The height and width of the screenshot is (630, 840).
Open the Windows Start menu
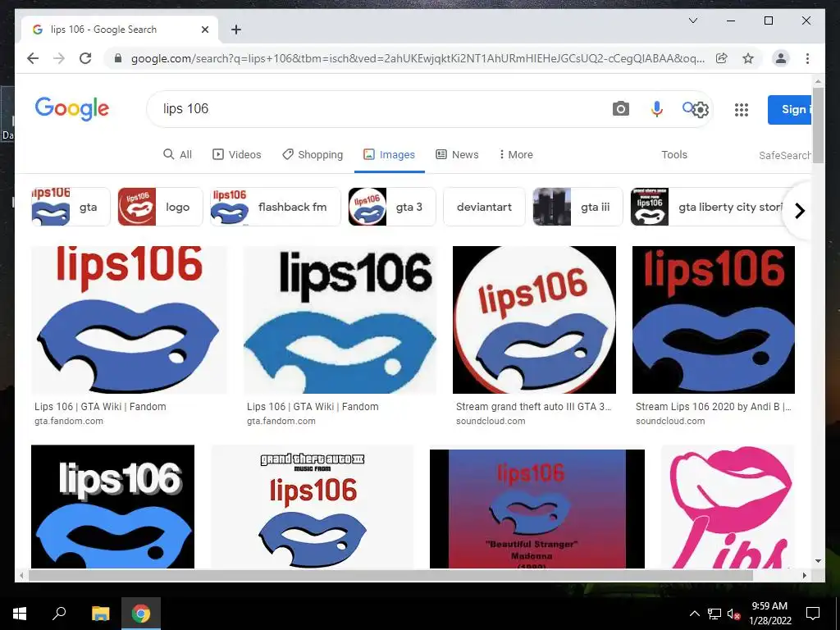20,614
